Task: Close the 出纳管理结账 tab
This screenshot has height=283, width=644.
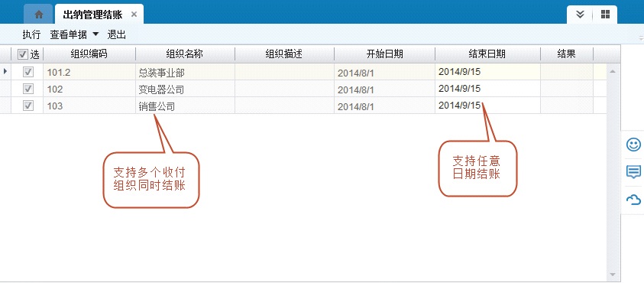Action: click(134, 15)
